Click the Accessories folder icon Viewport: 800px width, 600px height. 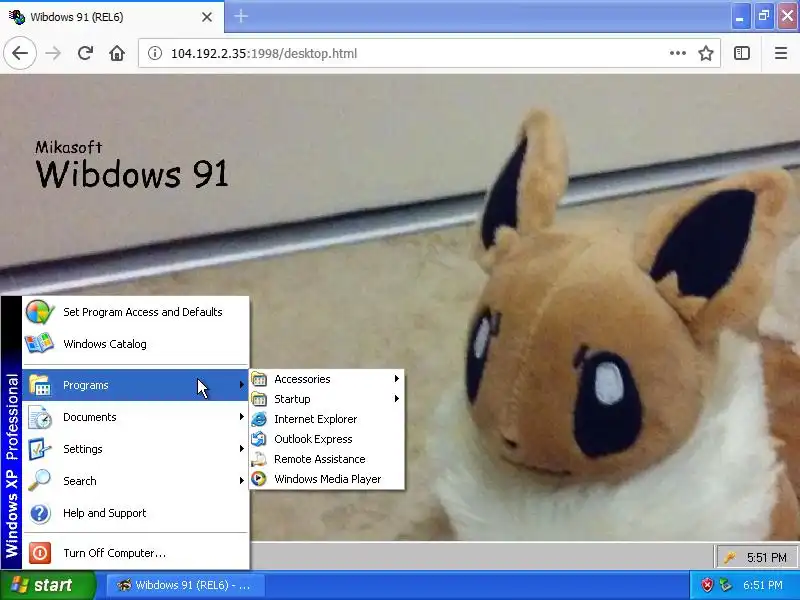[259, 379]
